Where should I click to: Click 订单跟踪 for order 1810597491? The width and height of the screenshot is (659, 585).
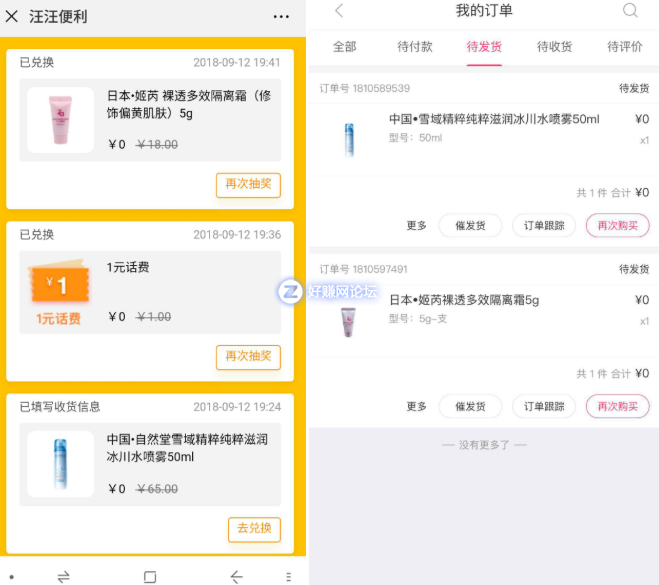coord(543,406)
